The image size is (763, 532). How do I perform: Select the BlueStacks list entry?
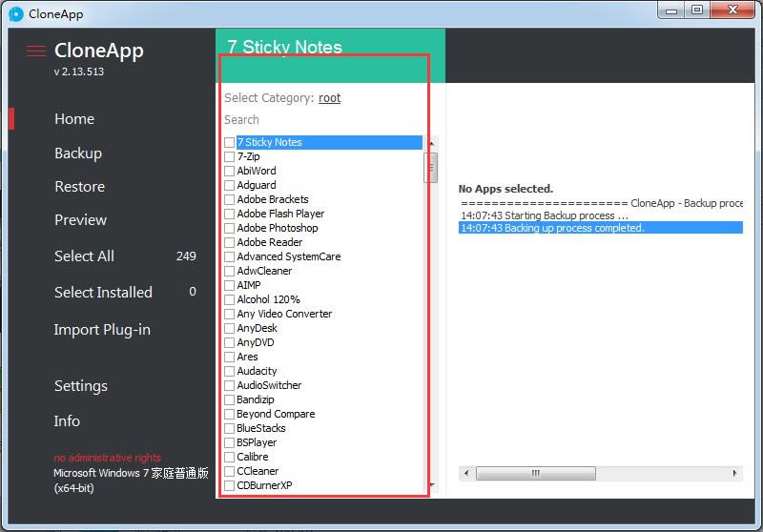tap(261, 428)
